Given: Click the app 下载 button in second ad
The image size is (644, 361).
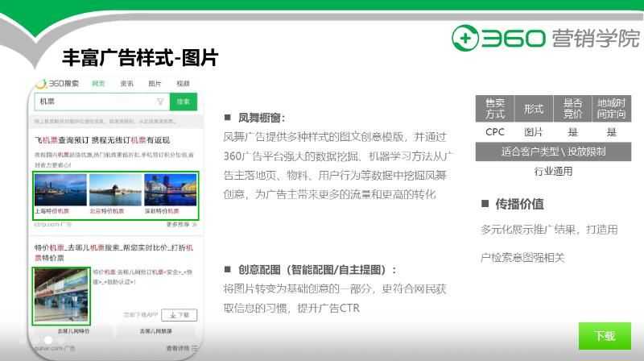Looking at the screenshot, I should pyautogui.click(x=179, y=315).
